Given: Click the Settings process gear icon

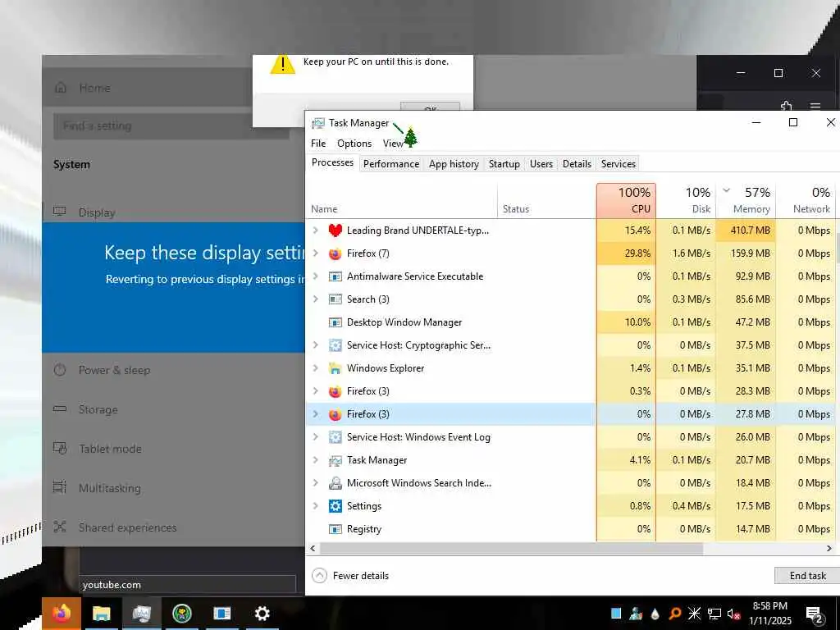Looking at the screenshot, I should click(335, 506).
